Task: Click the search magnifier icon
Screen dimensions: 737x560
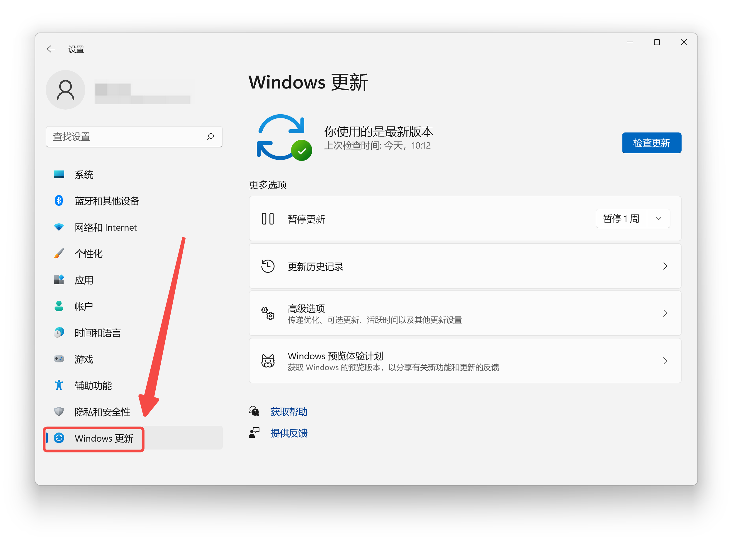Action: pos(210,137)
